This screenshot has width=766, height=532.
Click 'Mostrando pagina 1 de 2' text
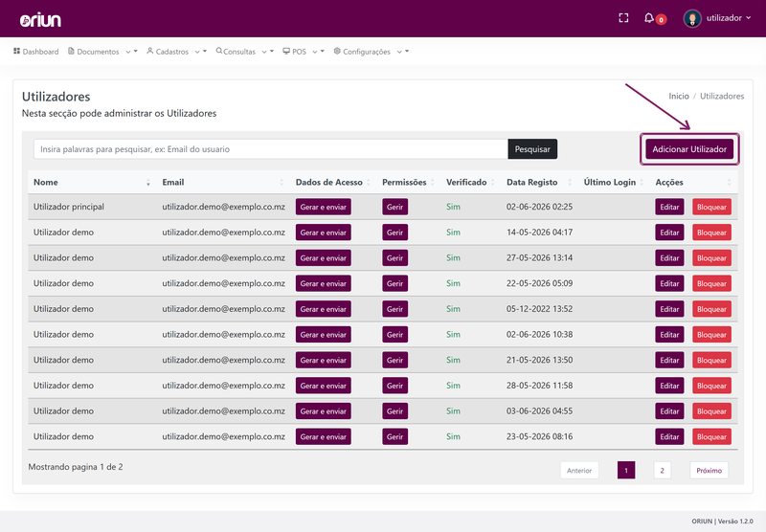76,467
